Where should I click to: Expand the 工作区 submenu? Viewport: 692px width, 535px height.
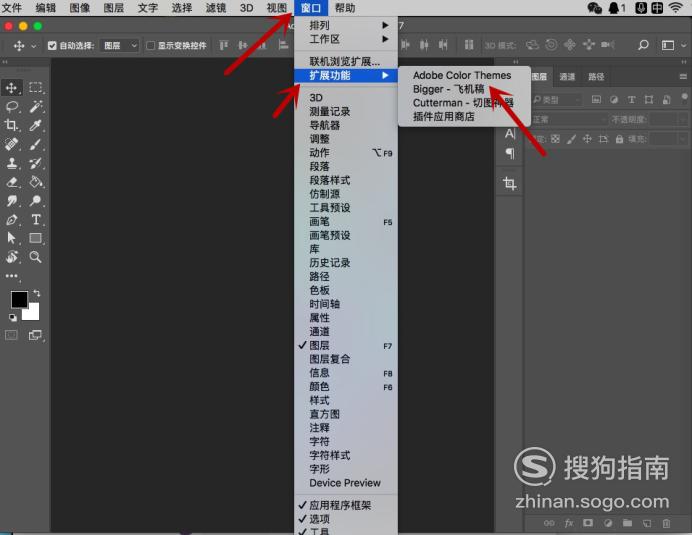[346, 39]
